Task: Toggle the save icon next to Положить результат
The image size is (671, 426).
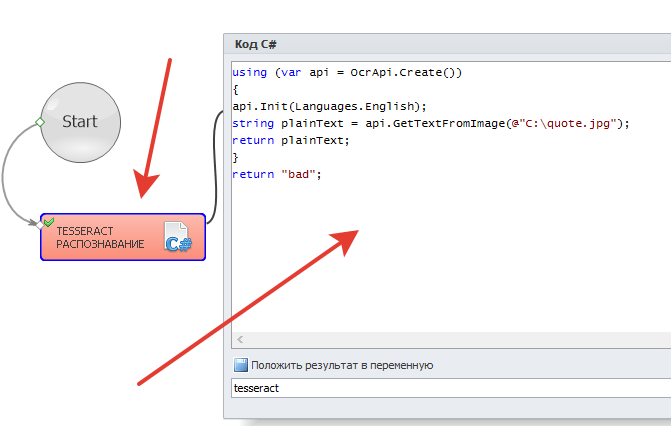Action: click(240, 365)
